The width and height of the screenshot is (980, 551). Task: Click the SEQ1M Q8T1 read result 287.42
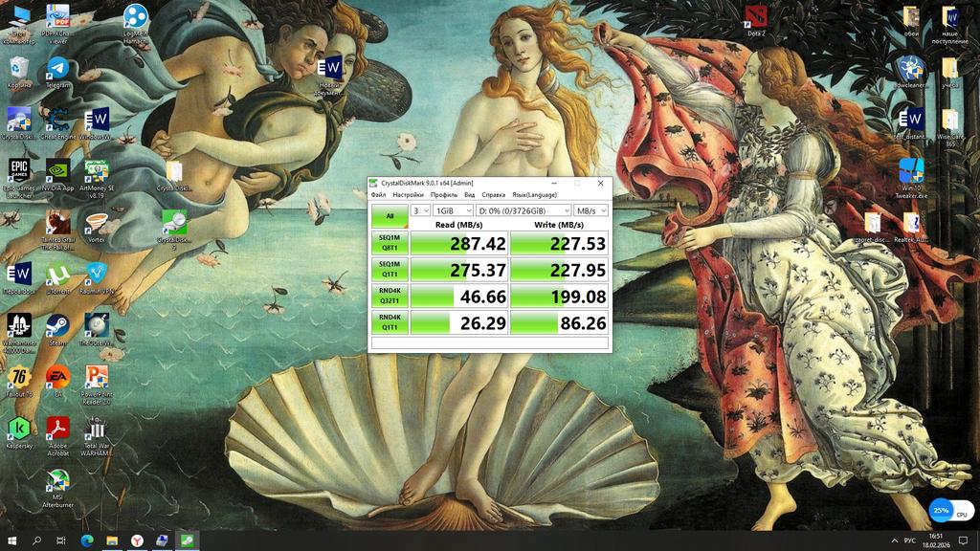tap(459, 244)
